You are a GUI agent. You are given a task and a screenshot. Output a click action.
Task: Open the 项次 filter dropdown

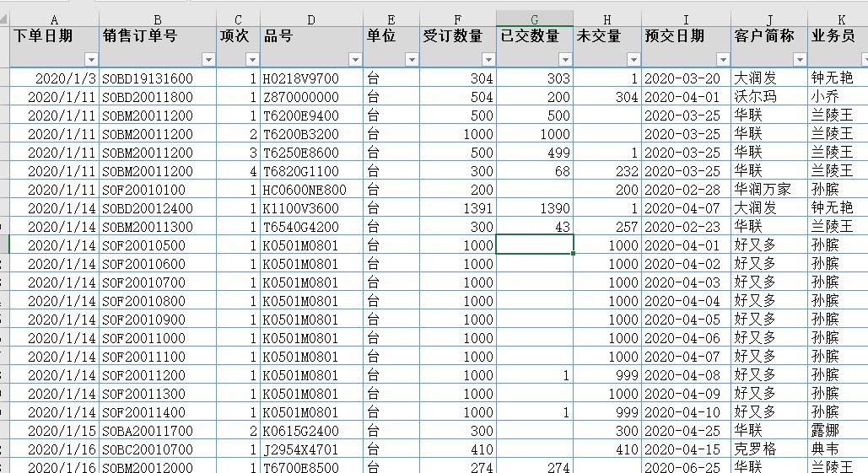point(252,59)
